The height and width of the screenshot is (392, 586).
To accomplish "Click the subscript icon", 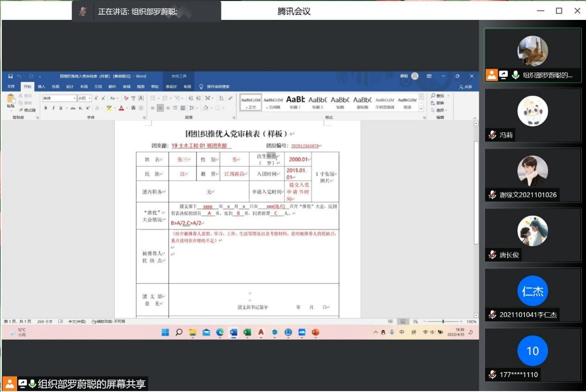I will point(81,108).
